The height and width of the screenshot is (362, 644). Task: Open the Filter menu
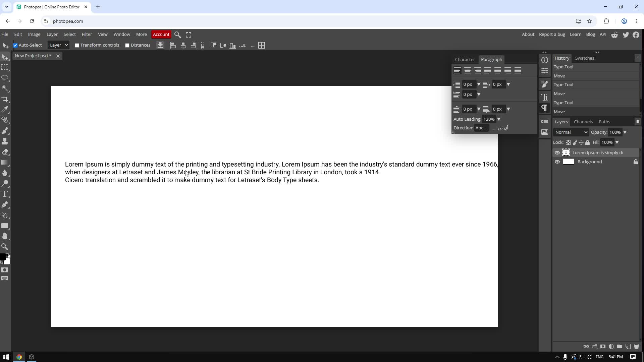(87, 35)
